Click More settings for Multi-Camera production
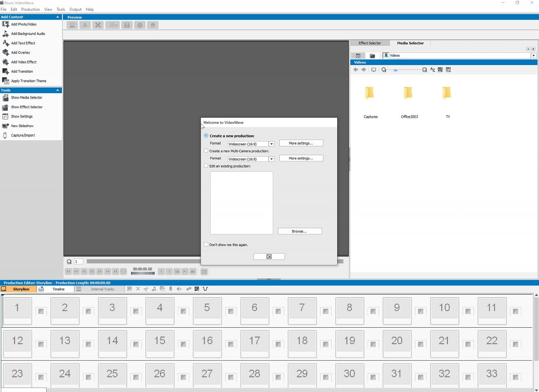The image size is (539, 392). (x=301, y=158)
